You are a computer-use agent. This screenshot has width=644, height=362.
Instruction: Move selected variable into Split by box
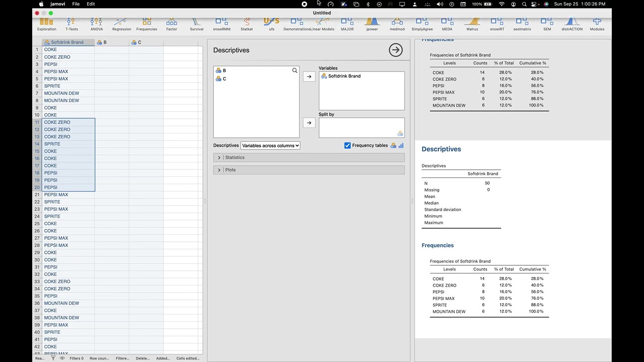click(309, 123)
